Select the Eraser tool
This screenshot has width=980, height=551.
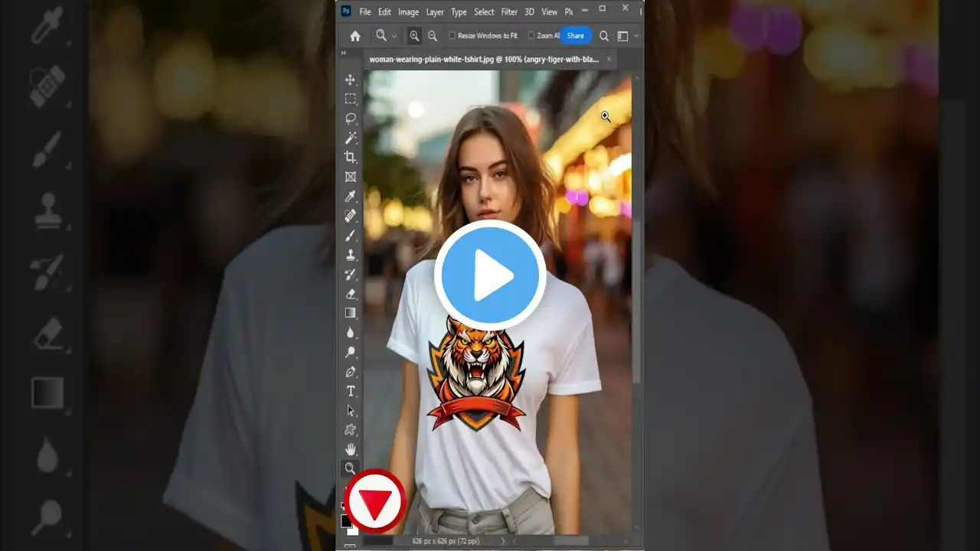pos(351,293)
